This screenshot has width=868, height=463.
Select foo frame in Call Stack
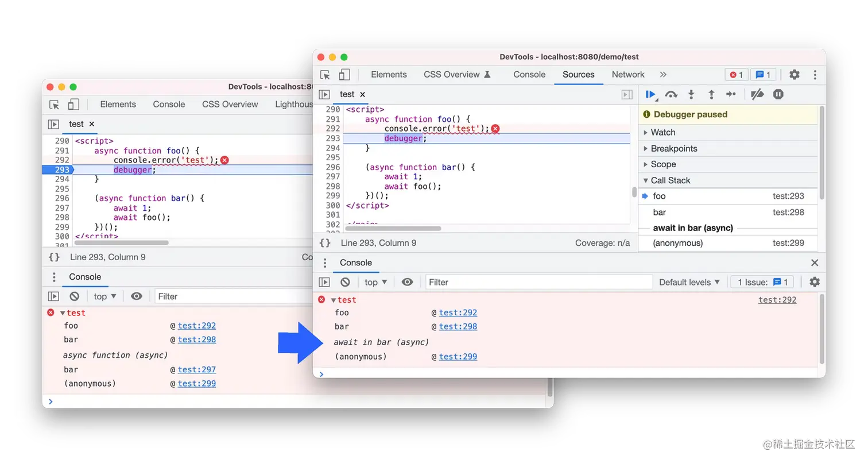[x=727, y=196]
